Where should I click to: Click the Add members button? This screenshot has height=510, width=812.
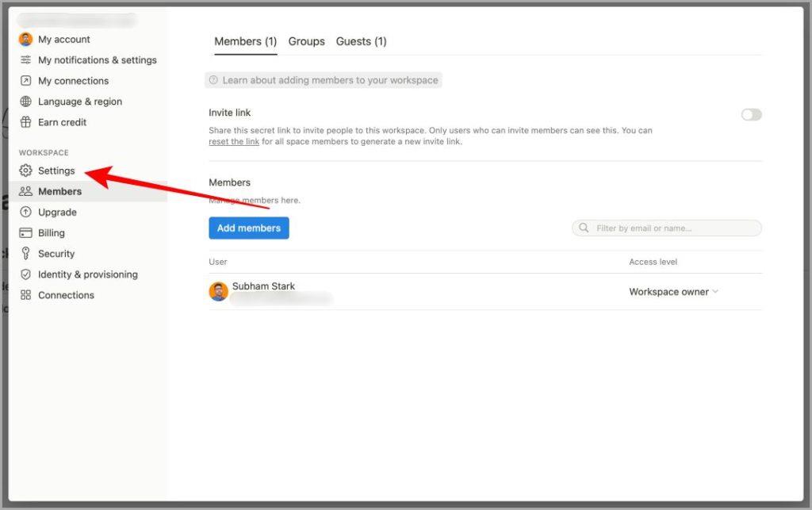[x=249, y=228]
